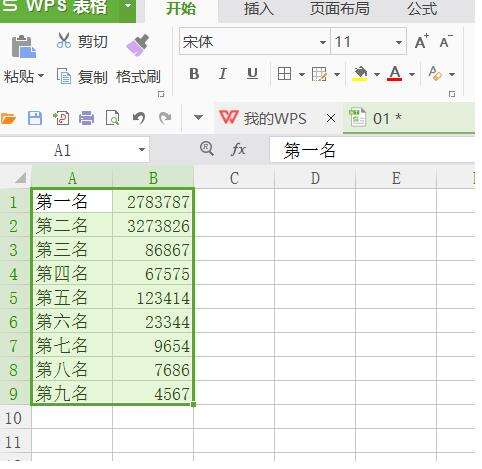
Task: Open the font size dropdown 11
Action: pyautogui.click(x=399, y=42)
